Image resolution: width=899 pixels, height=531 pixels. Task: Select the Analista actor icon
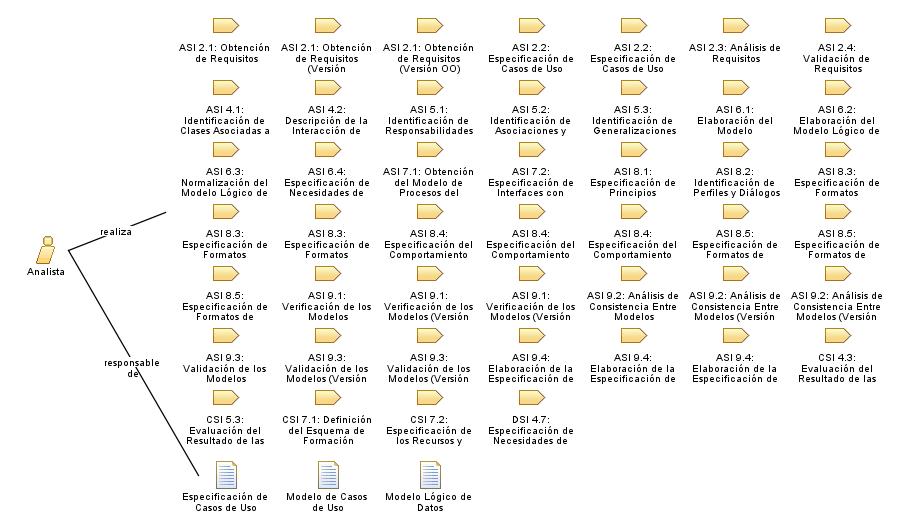click(45, 249)
